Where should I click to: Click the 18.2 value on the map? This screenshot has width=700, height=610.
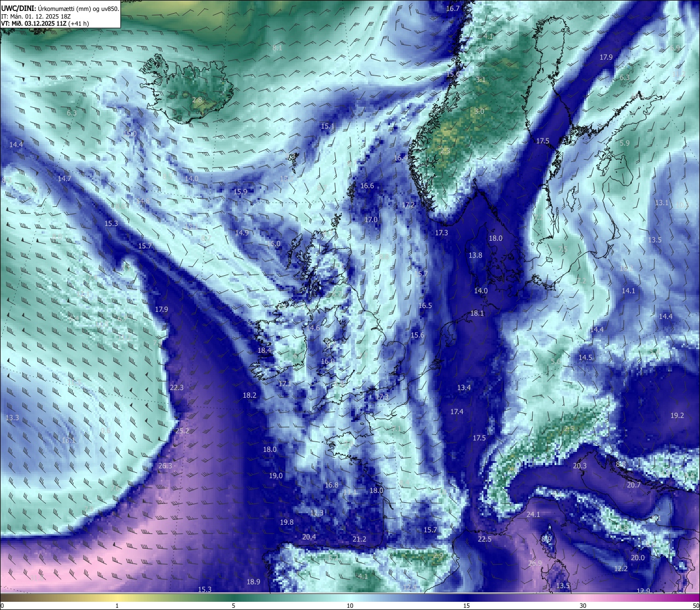[249, 396]
